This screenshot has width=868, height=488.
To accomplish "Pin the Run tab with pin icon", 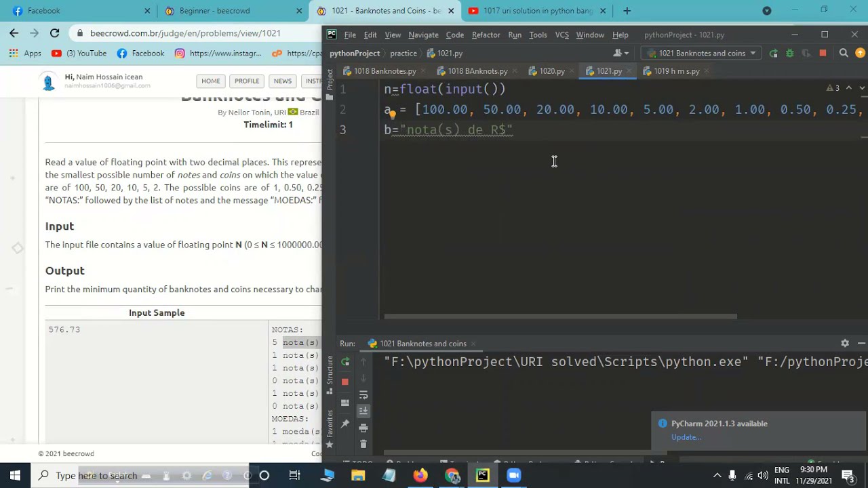I will click(345, 424).
